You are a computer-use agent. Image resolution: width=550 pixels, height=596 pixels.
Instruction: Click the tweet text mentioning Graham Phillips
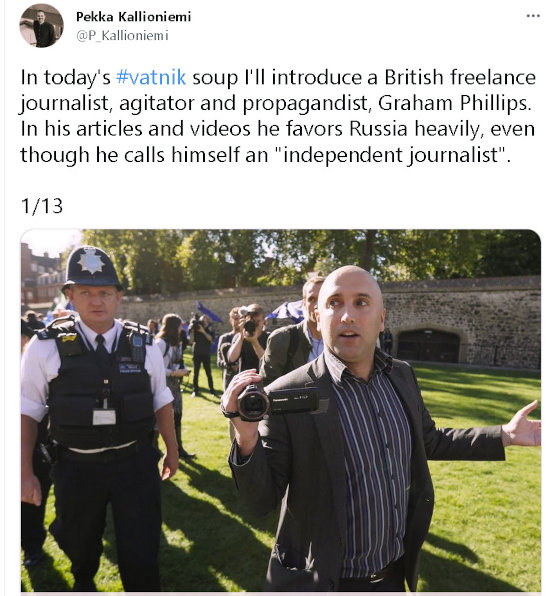[x=278, y=116]
